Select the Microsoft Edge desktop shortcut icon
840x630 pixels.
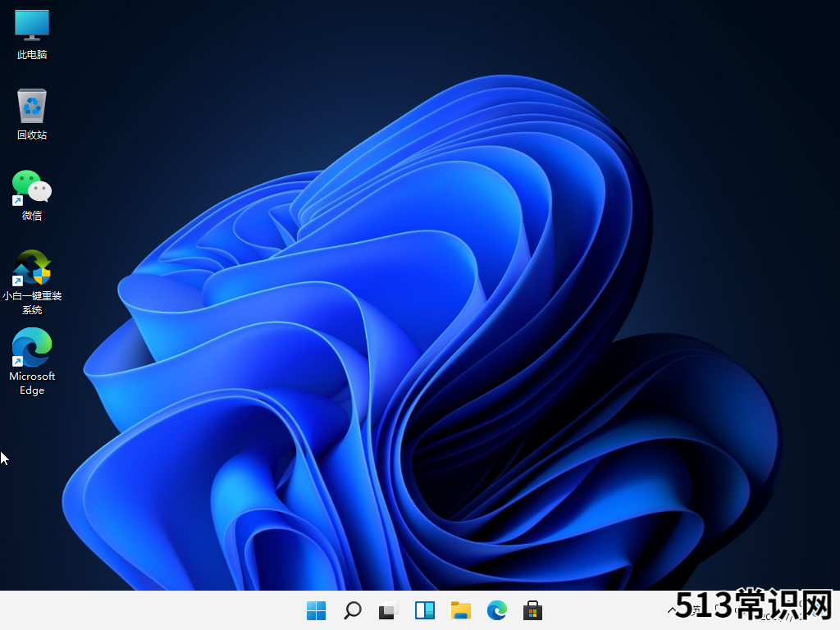coord(32,348)
